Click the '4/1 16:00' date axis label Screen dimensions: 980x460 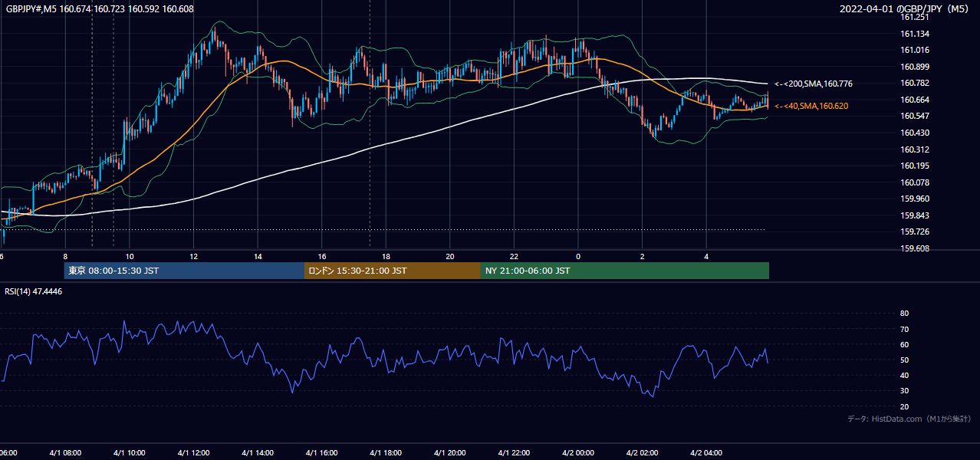321,453
